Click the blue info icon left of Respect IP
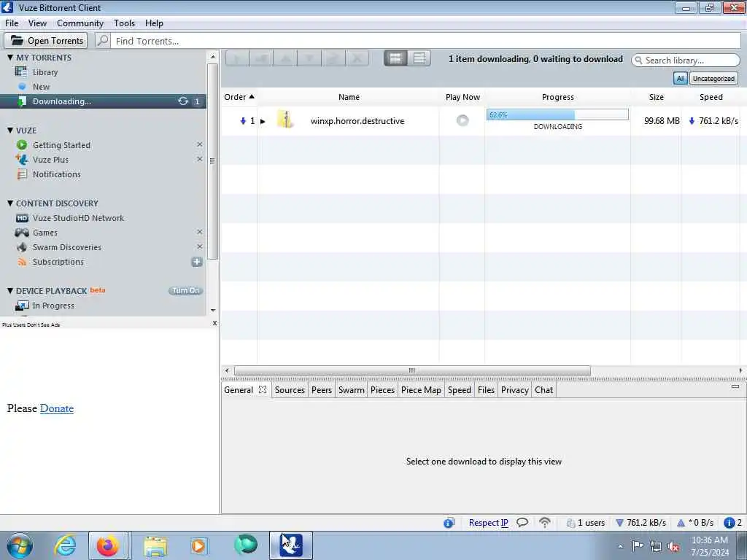747x560 pixels. click(x=449, y=523)
